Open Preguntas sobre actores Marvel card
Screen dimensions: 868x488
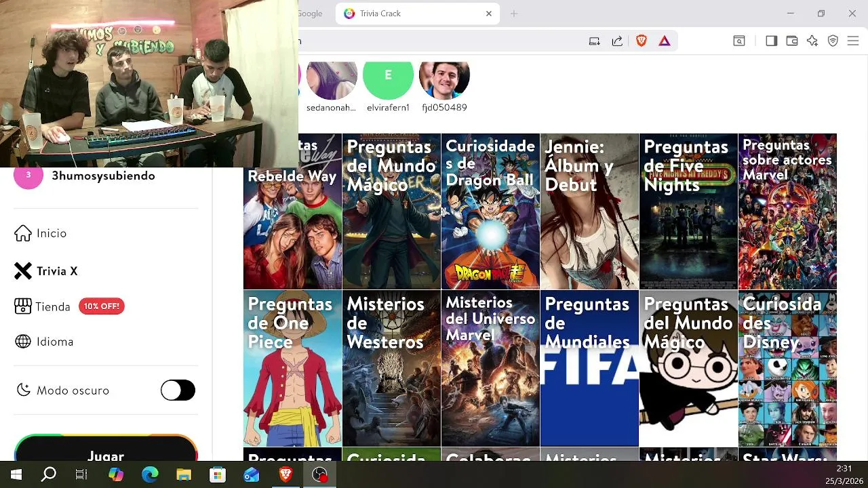787,211
